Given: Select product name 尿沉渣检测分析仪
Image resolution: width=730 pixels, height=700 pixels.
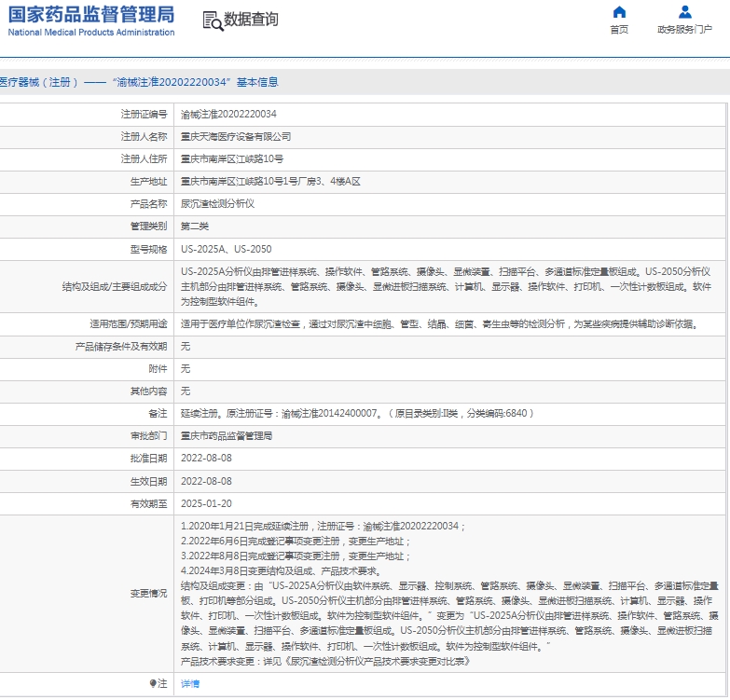Looking at the screenshot, I should point(217,203).
